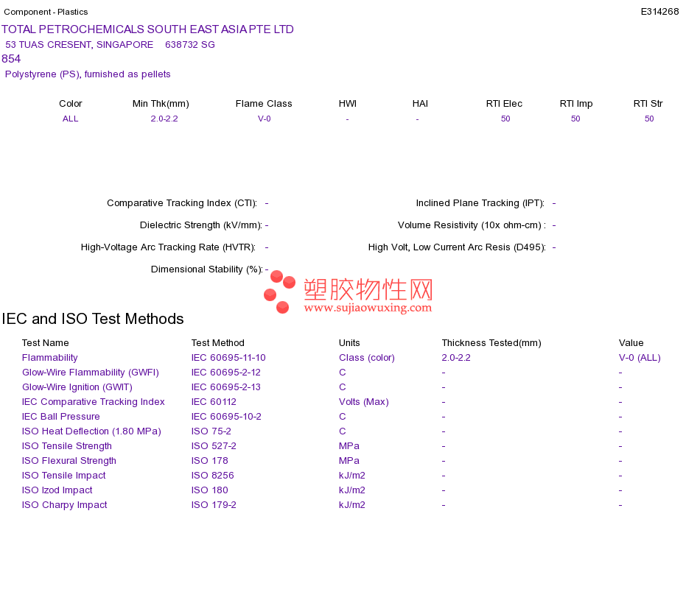The image size is (700, 589).
Task: Click Component - Plastics category text
Action: 46,12
